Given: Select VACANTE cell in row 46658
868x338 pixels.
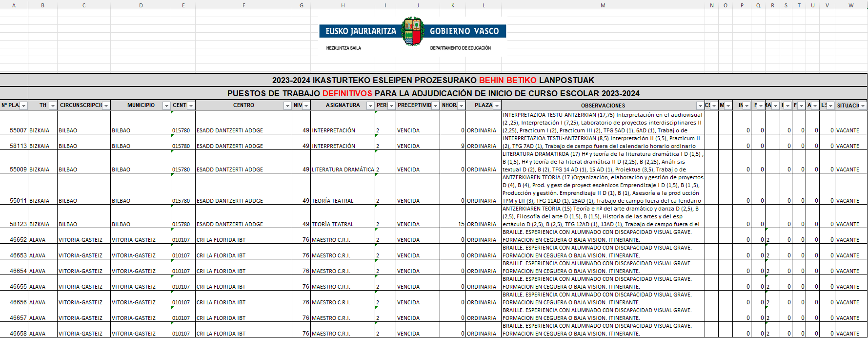Looking at the screenshot, I should 851,330.
